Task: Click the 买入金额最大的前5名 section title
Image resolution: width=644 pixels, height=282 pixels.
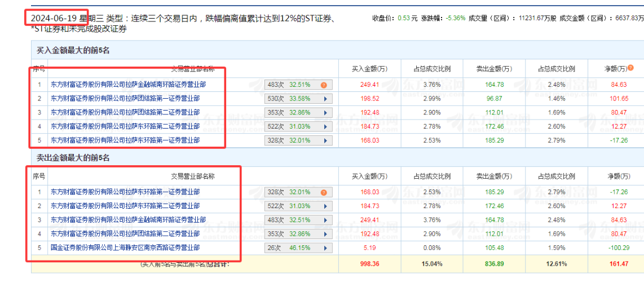Action: 73,51
